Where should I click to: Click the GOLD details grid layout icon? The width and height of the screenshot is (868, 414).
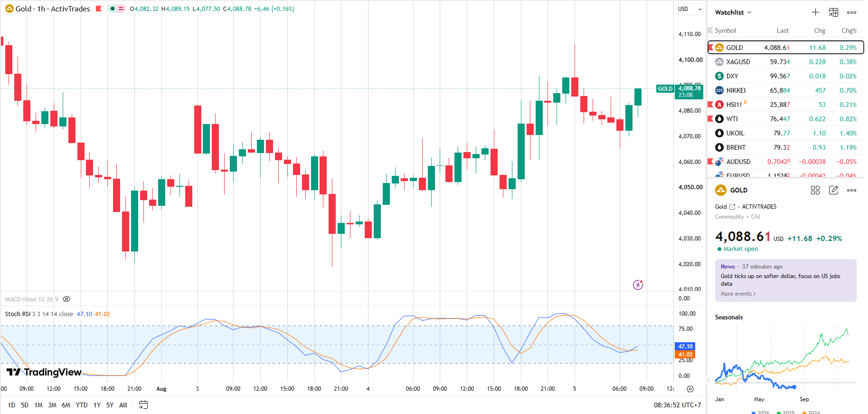pos(815,190)
